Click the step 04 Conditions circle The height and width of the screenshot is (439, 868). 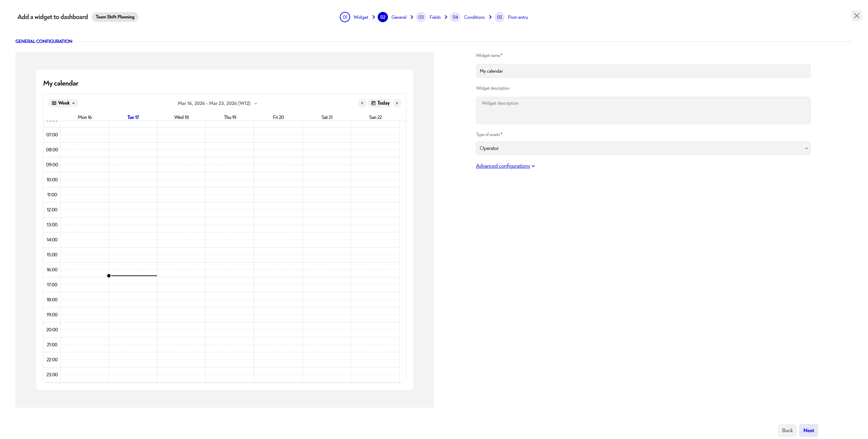click(455, 17)
